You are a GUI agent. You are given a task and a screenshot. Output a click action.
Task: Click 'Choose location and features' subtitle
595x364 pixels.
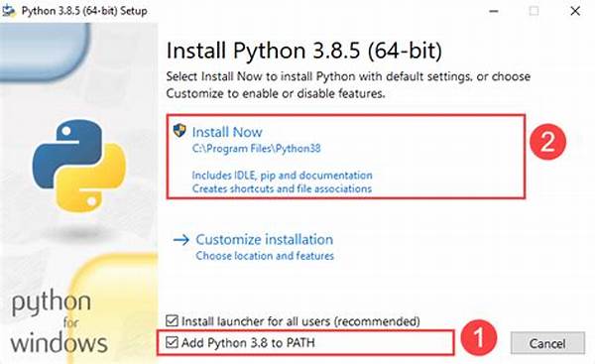pos(265,256)
